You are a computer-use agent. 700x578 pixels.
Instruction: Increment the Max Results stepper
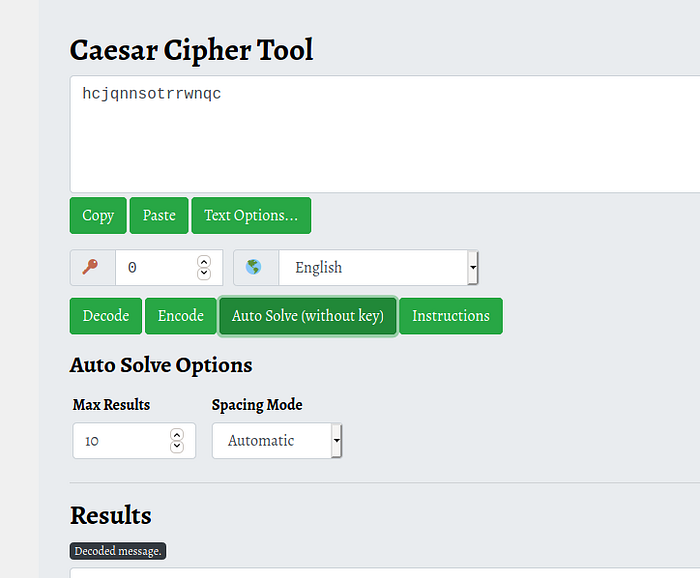tap(177, 435)
